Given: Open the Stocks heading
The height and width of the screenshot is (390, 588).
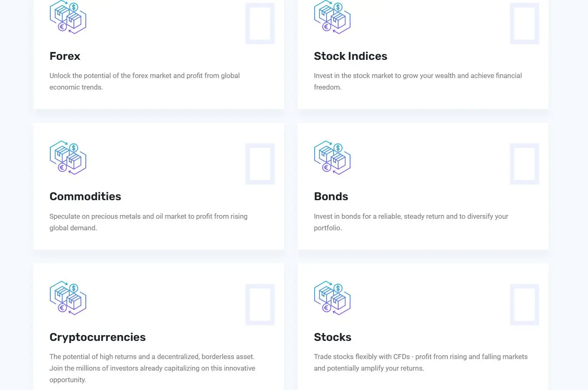Looking at the screenshot, I should pyautogui.click(x=333, y=337).
